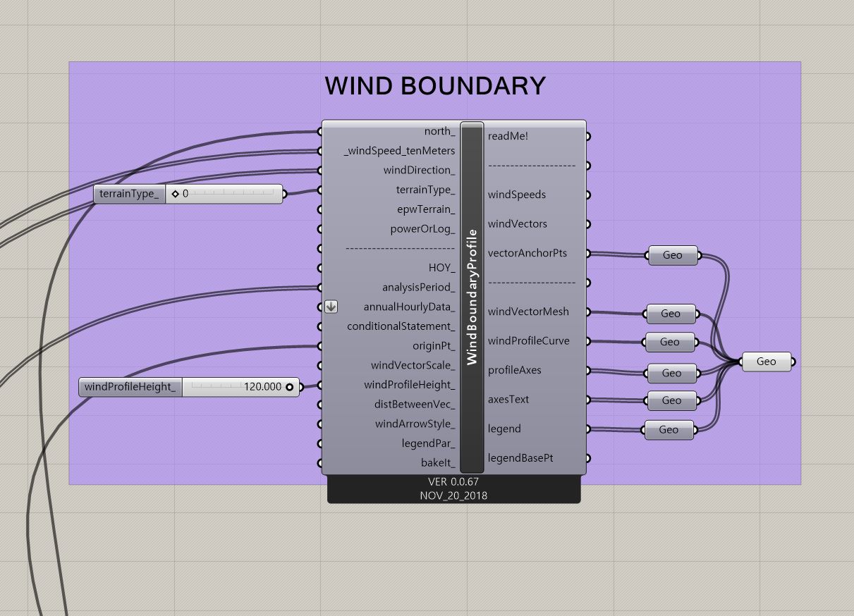Select the Geo parameter wired to windVectorMesh
Screen dimensions: 854x616
point(670,314)
